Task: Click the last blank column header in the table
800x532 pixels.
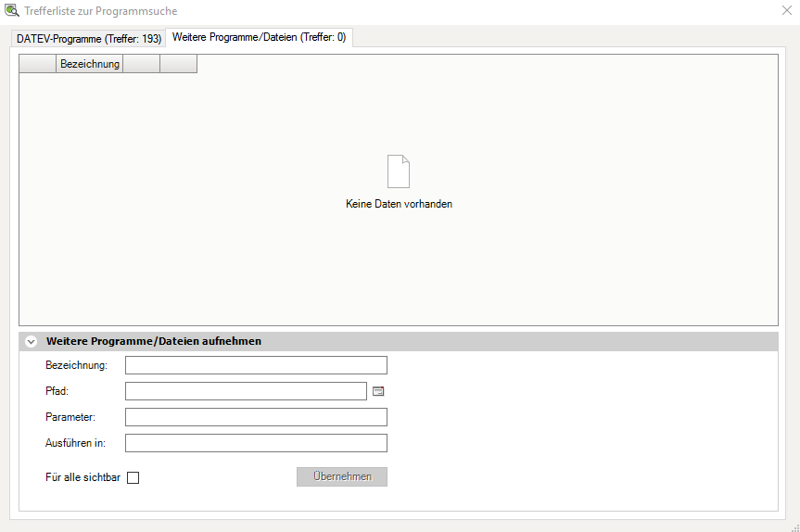Action: tap(178, 64)
